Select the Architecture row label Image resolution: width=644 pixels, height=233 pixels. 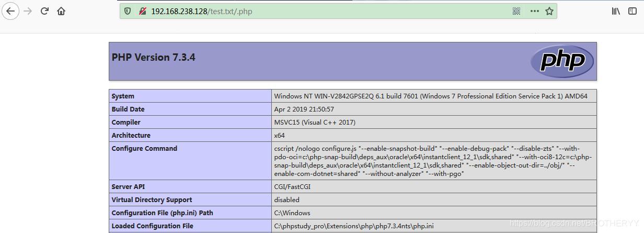(x=131, y=136)
